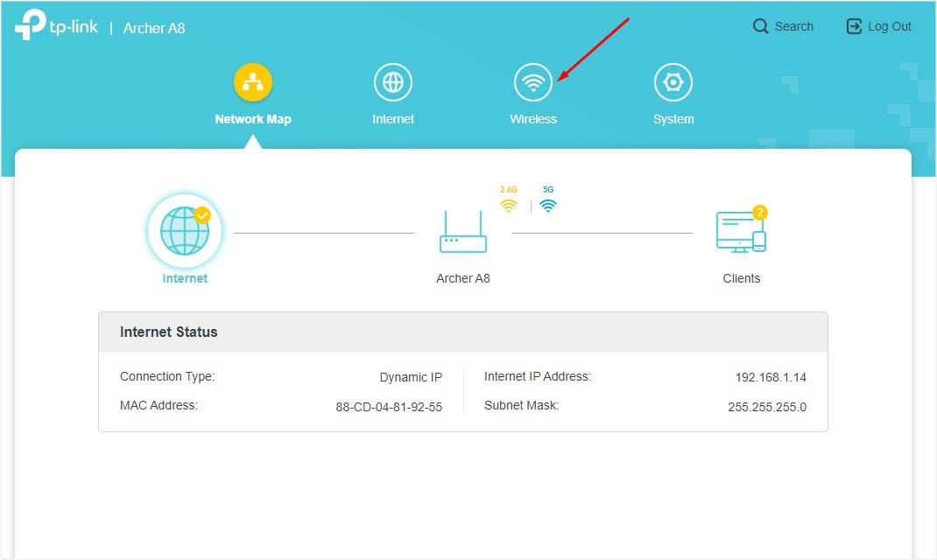Open the Wireless wifi icon
The height and width of the screenshot is (560, 937).
click(x=533, y=82)
